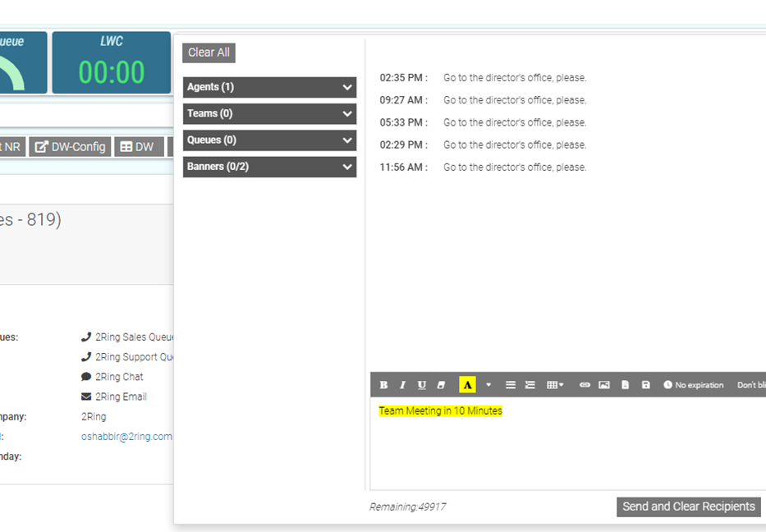The height and width of the screenshot is (532, 766).
Task: Click the template document icon
Action: tap(626, 385)
